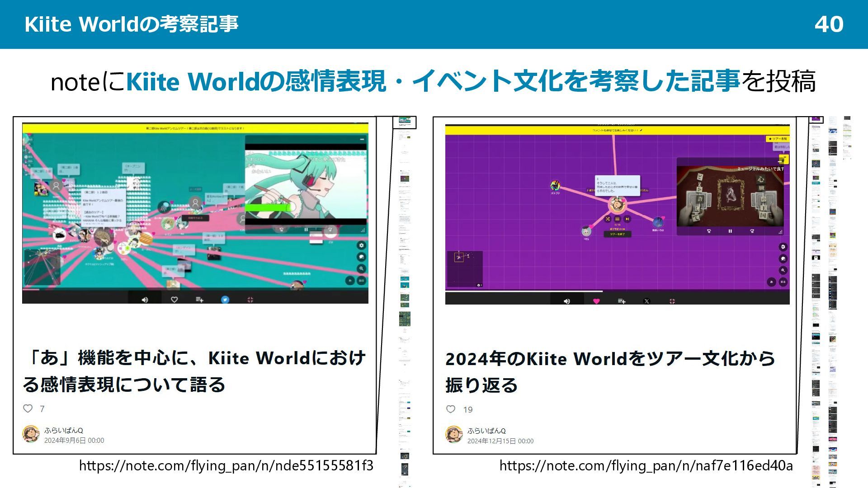Click author name ふらいぱんQ dated 2024年12月15日
The height and width of the screenshot is (488, 868).
486,431
